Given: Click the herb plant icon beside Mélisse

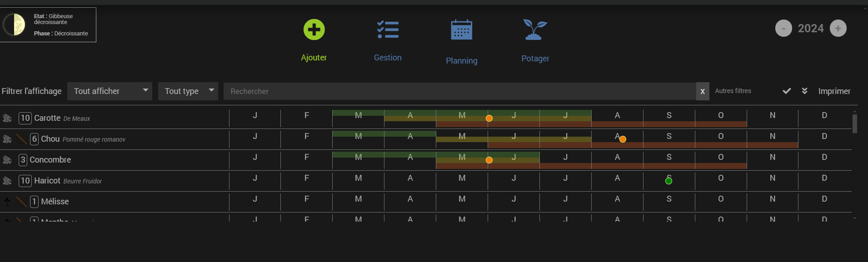Looking at the screenshot, I should point(7,202).
